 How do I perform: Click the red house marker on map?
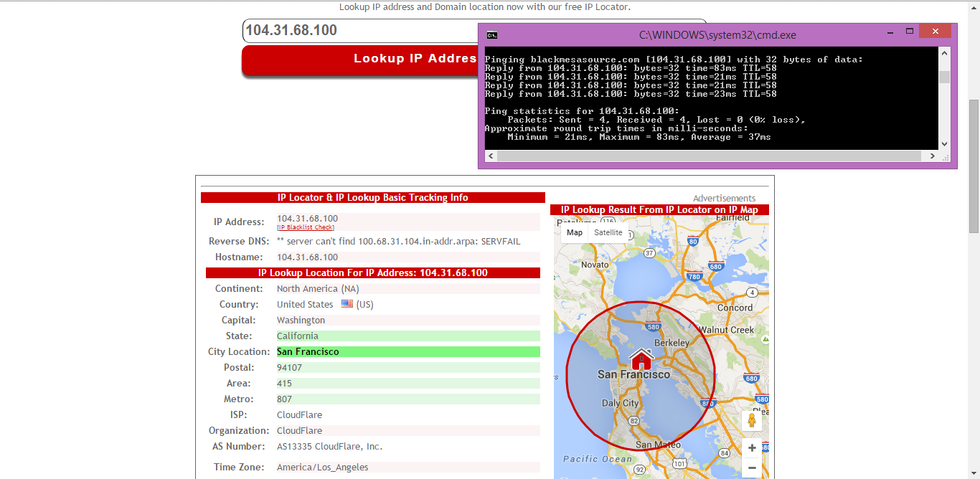(x=641, y=358)
